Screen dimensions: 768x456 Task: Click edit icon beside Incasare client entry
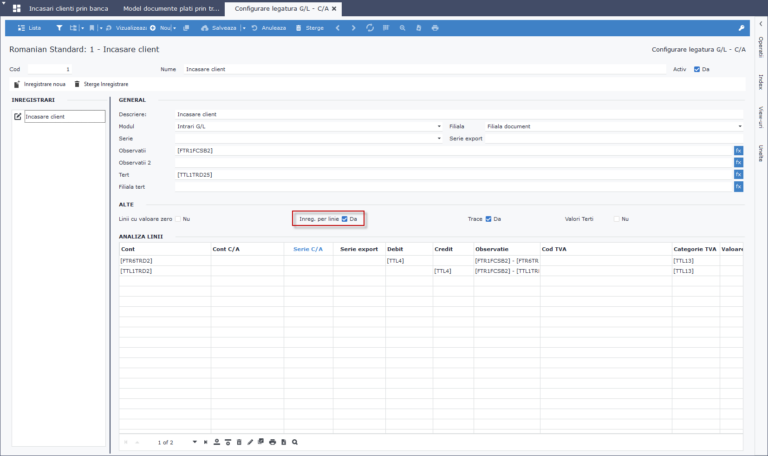pyautogui.click(x=18, y=117)
